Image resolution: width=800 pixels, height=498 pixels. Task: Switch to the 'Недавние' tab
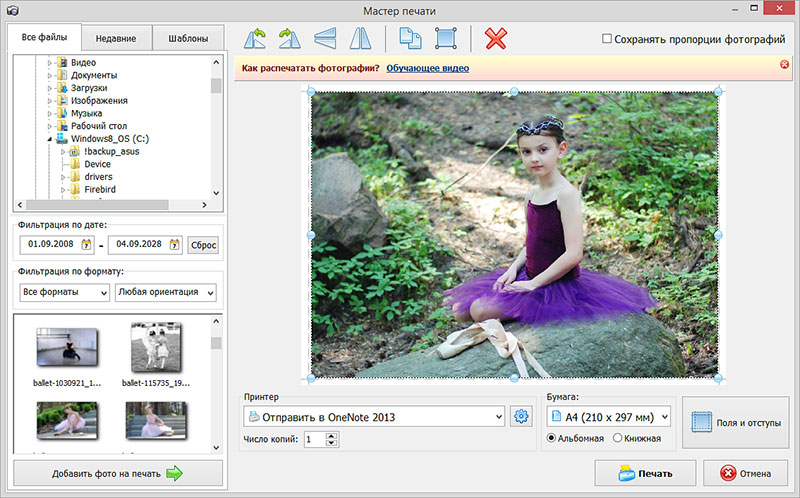[116, 39]
